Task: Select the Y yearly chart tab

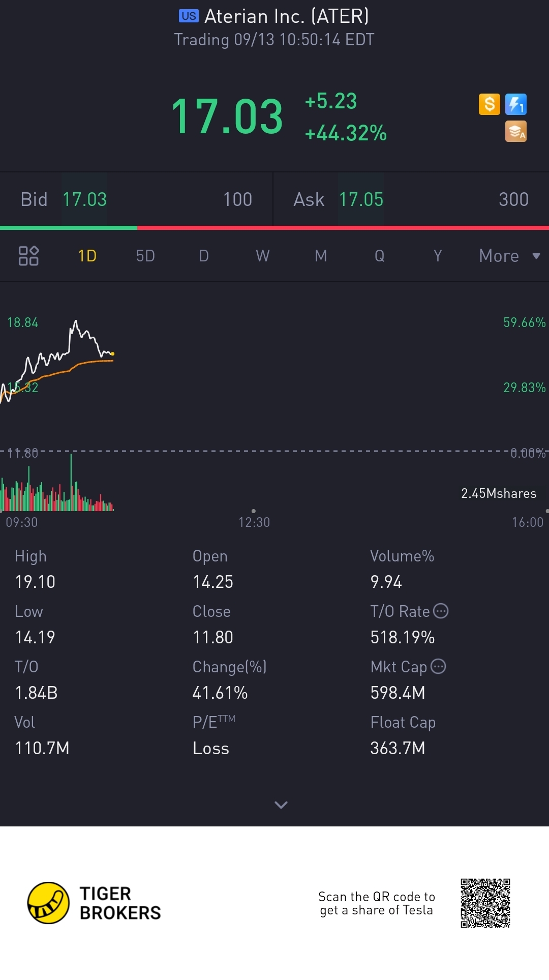Action: tap(438, 256)
